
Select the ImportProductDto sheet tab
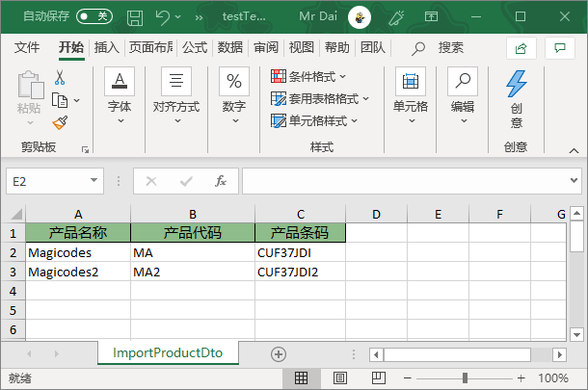click(x=168, y=353)
